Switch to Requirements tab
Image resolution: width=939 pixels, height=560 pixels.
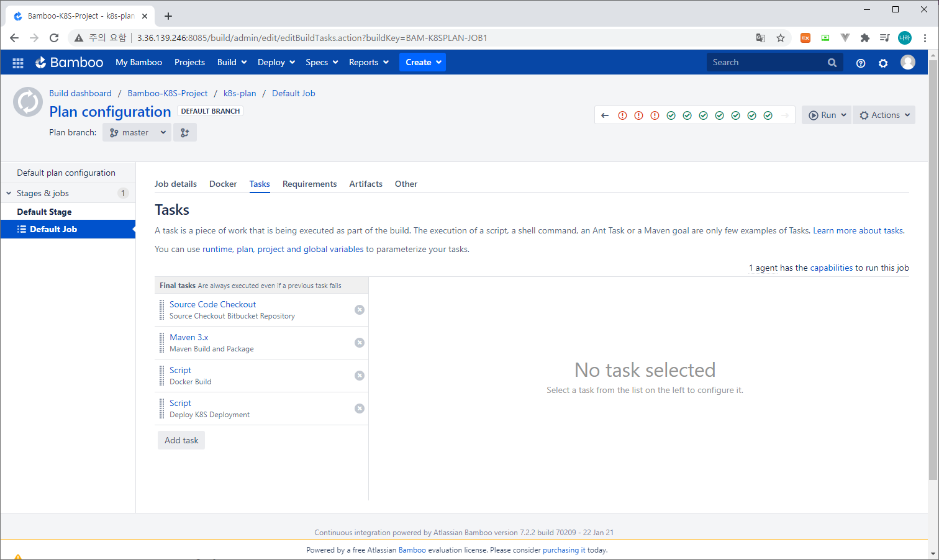click(x=309, y=184)
